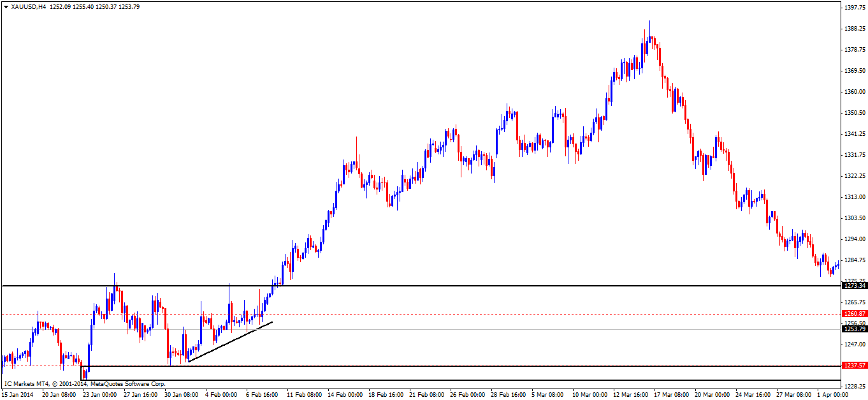Click the small triangle before XAUUSD,H4

pos(6,6)
